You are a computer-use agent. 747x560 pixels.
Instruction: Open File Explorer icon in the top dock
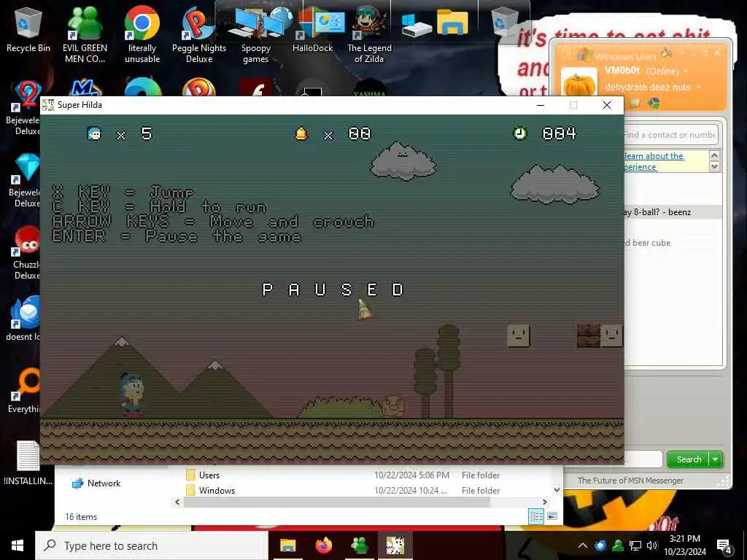(x=452, y=23)
